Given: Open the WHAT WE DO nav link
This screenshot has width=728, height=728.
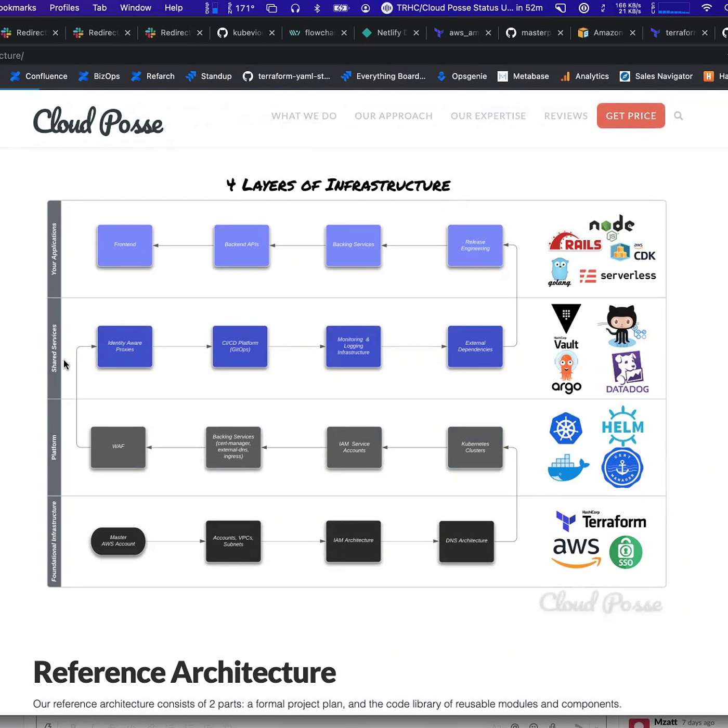Looking at the screenshot, I should (x=304, y=116).
